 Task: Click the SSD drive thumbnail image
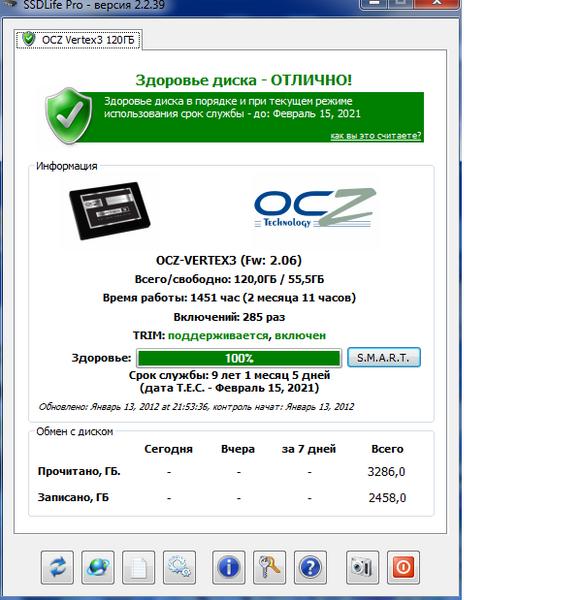110,211
